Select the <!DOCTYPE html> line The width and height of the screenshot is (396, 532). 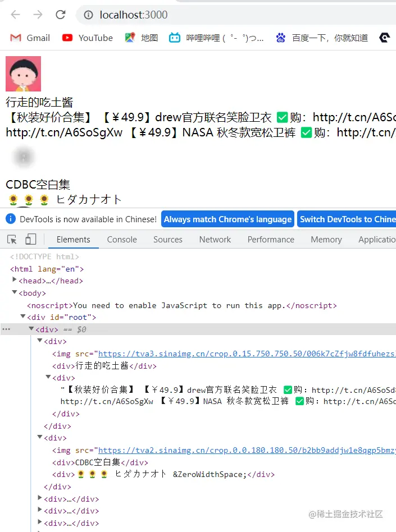click(x=44, y=256)
